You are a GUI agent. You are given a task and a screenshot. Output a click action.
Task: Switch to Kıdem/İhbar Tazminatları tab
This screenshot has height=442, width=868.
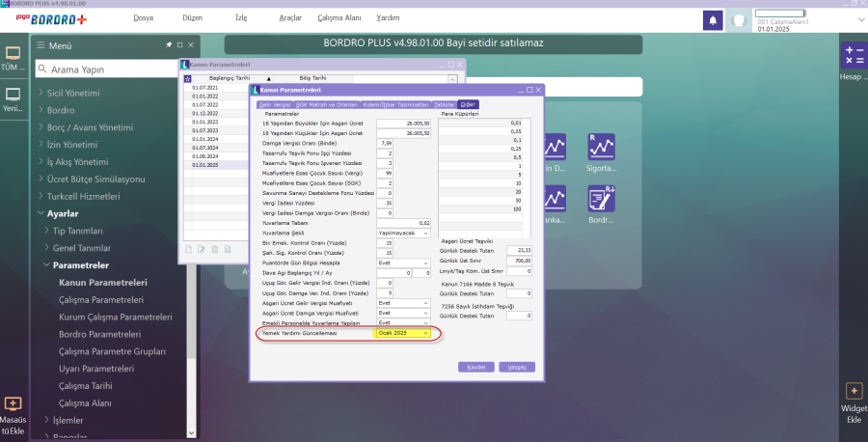[395, 104]
